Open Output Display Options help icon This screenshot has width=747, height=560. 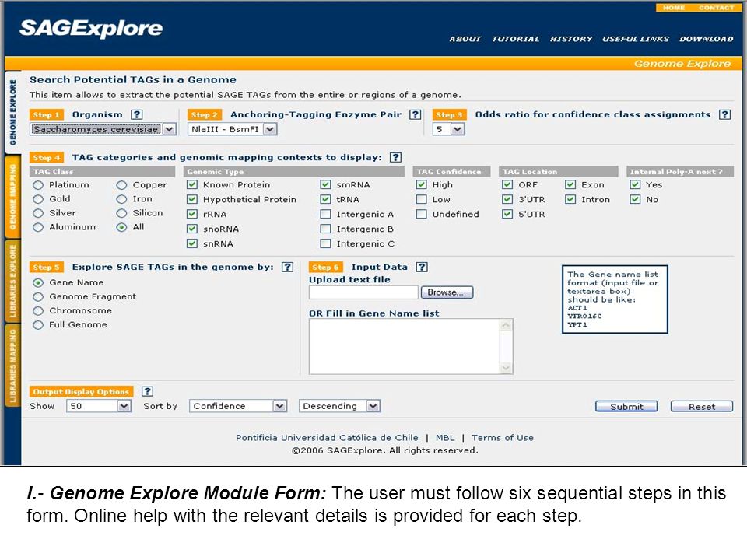[x=148, y=391]
